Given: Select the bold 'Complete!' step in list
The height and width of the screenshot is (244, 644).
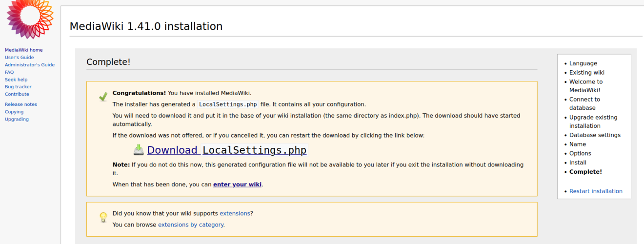Looking at the screenshot, I should tap(585, 172).
